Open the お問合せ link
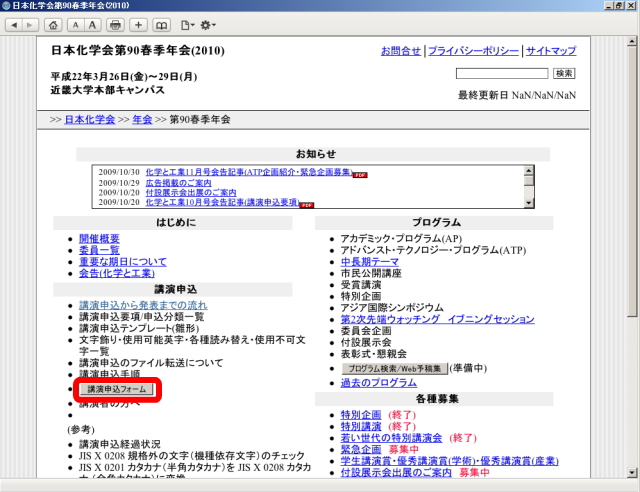This screenshot has height=492, width=640. coord(400,51)
